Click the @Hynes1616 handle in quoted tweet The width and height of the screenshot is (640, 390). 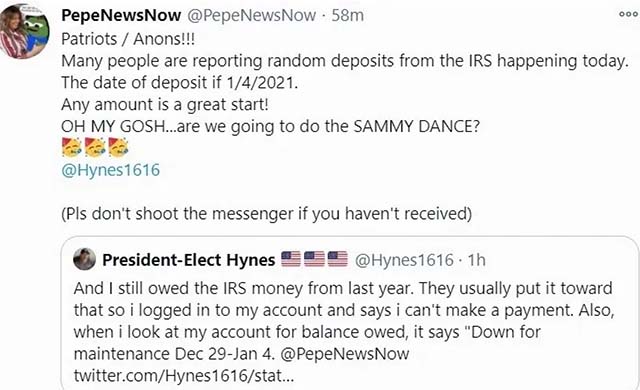click(404, 260)
